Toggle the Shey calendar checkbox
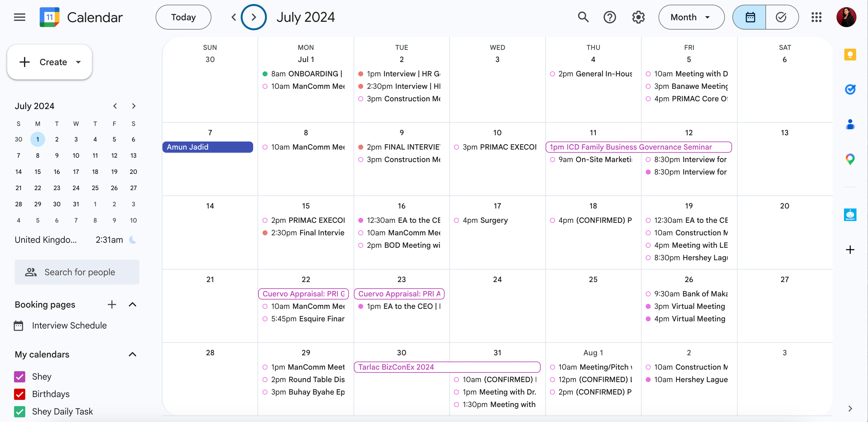868x422 pixels. pos(20,376)
